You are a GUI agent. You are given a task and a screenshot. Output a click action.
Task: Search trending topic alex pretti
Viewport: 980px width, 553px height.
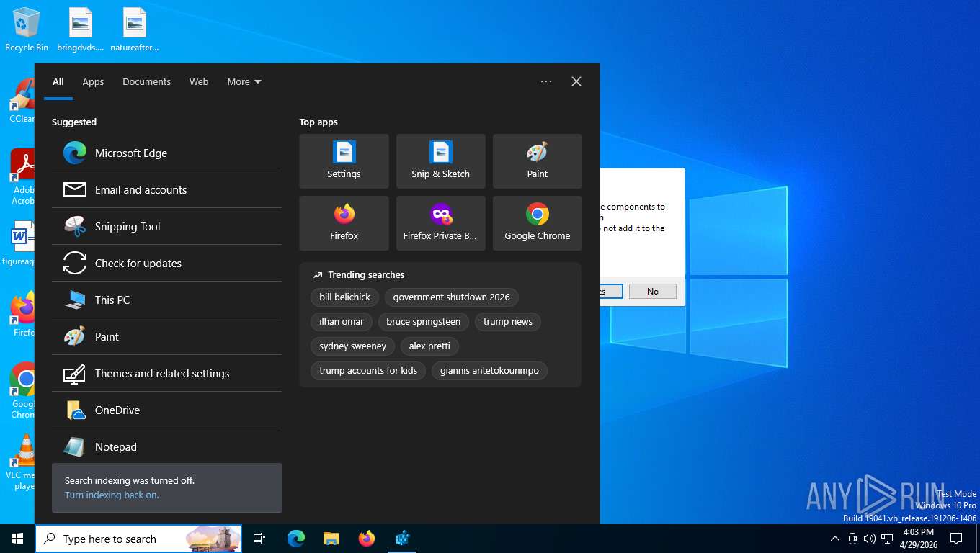coord(429,346)
